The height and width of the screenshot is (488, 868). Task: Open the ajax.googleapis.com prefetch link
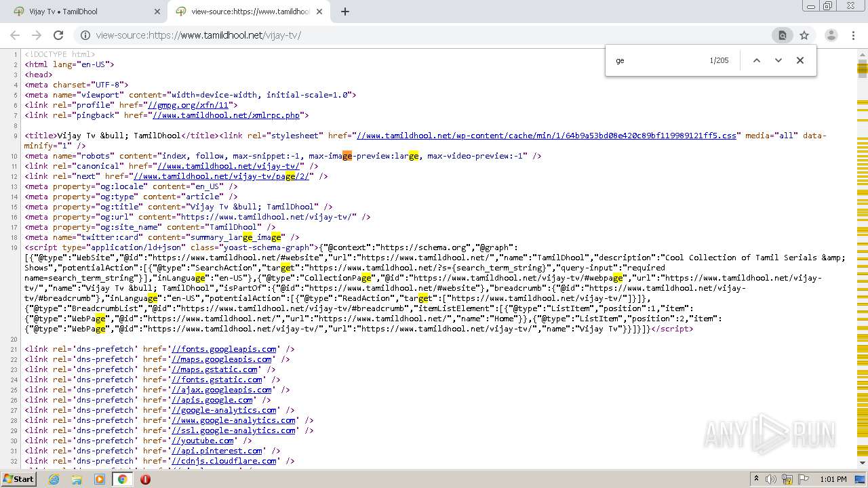coord(221,390)
